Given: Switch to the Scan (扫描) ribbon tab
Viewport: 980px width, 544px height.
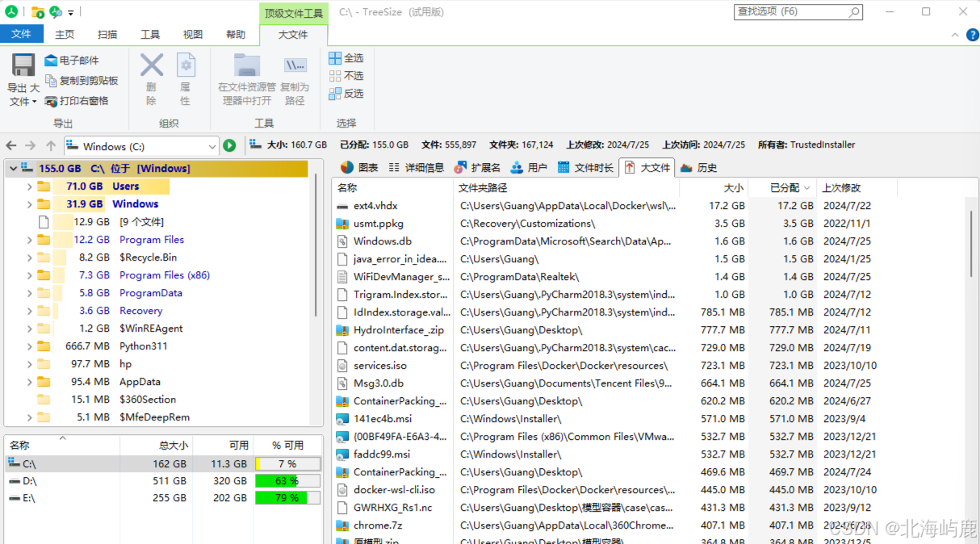Looking at the screenshot, I should click(x=107, y=35).
